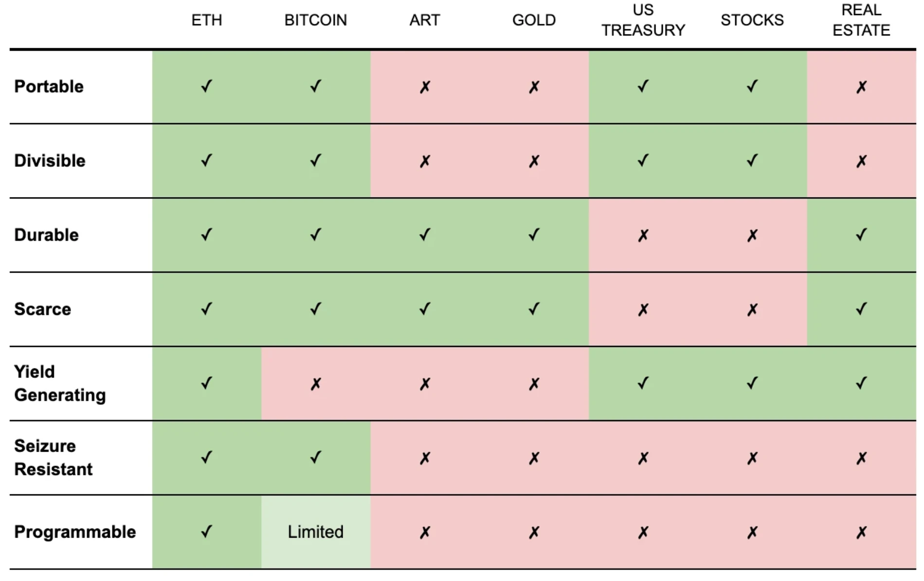
Task: Select the BITCOIN column header
Action: pyautogui.click(x=315, y=20)
